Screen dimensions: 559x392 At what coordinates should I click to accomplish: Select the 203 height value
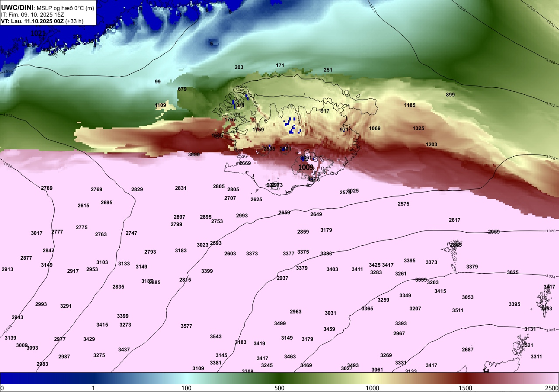(x=239, y=67)
